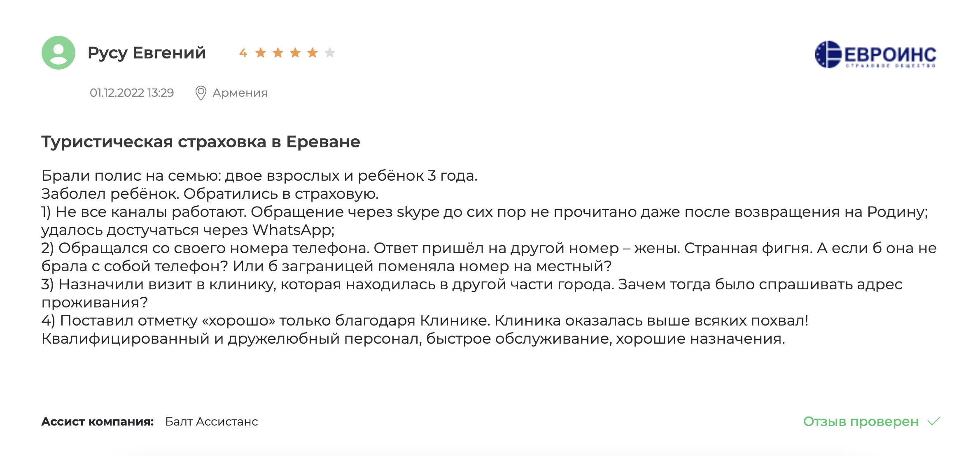The width and height of the screenshot is (980, 456).
Task: Click the green verified checkmark icon
Action: 934,421
